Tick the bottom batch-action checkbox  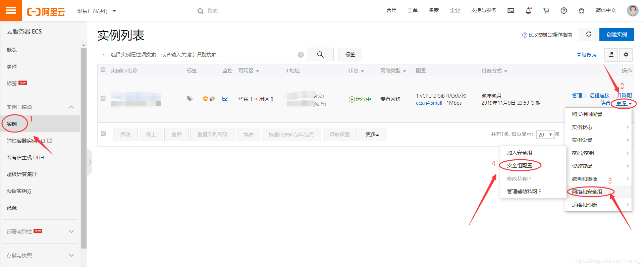tap(103, 133)
